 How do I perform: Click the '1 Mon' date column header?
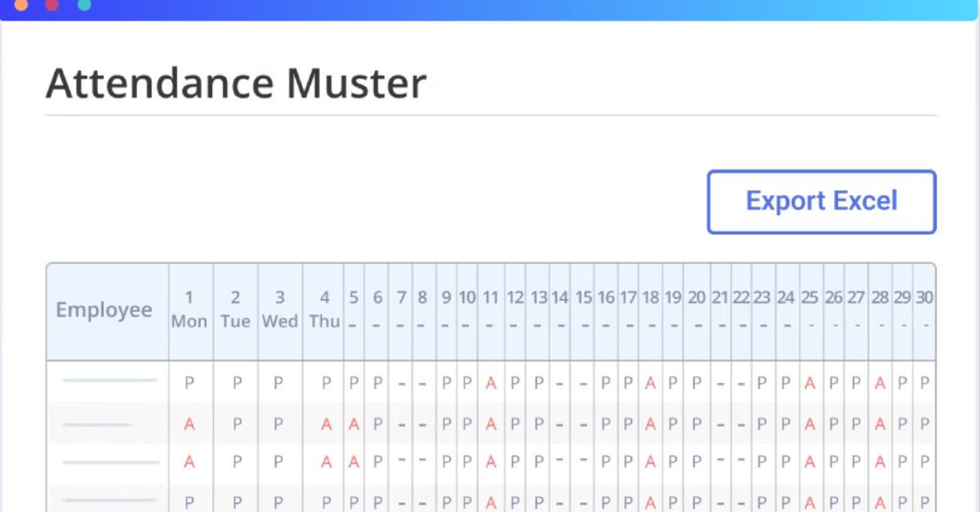[189, 309]
